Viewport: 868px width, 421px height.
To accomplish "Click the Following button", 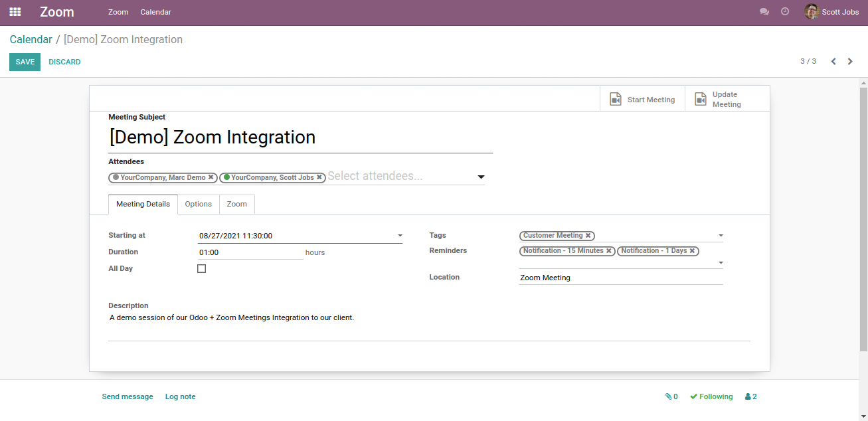I will 711,396.
